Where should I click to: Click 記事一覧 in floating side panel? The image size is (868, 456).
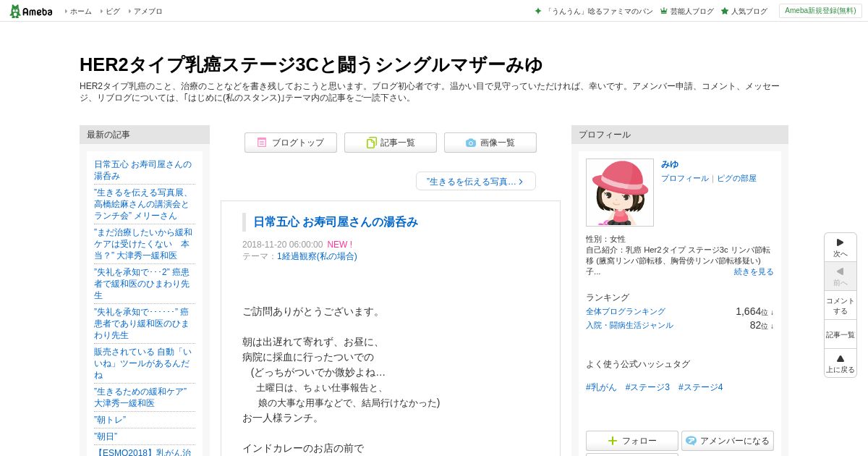click(841, 334)
